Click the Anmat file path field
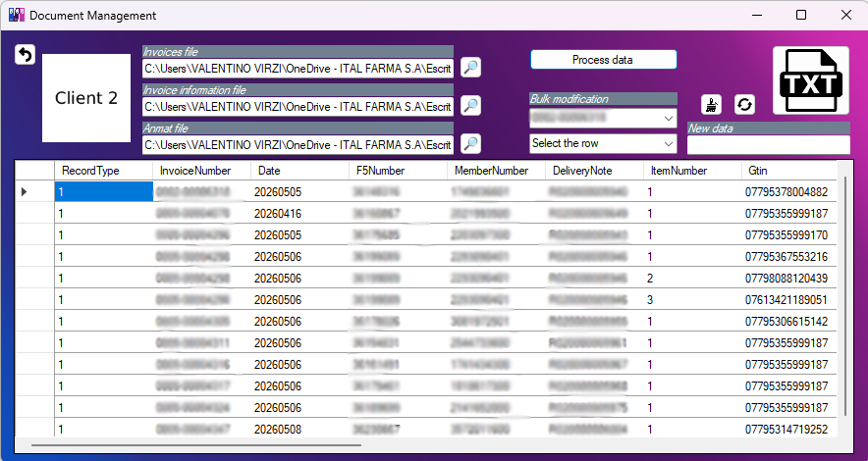 298,145
